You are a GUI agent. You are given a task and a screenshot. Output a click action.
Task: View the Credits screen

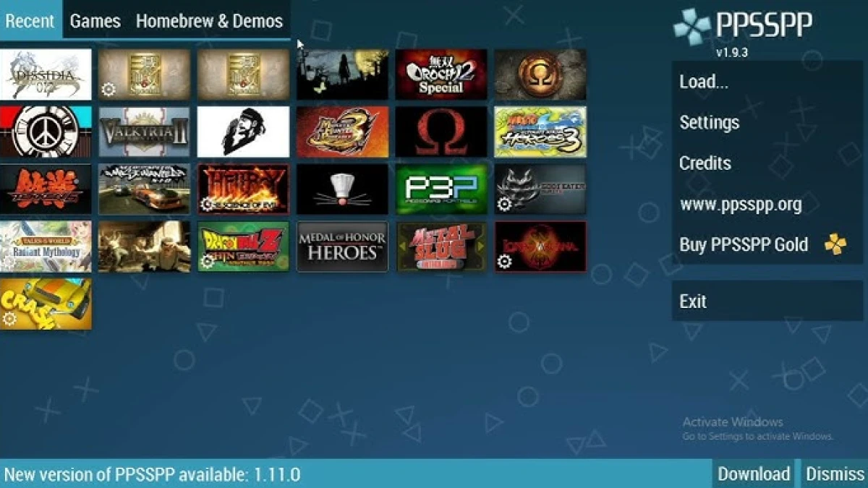tap(767, 163)
